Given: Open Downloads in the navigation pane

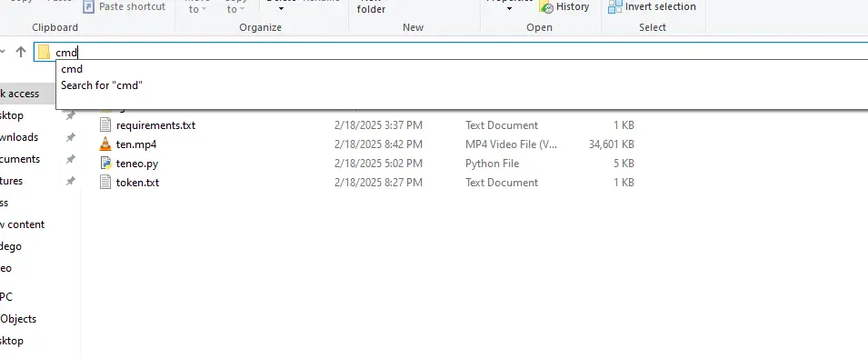Looking at the screenshot, I should [x=19, y=137].
